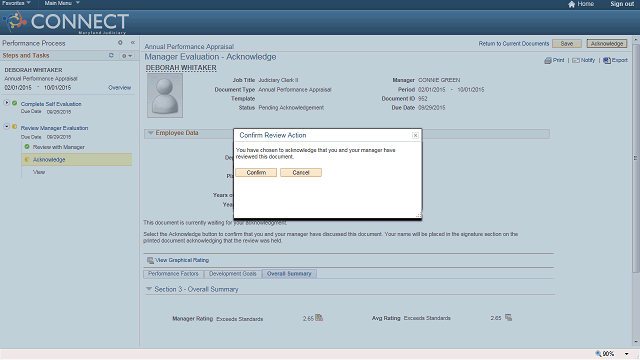The image size is (640, 360).
Task: Click DEBORAH WHITAKER name heading
Action: [x=181, y=68]
